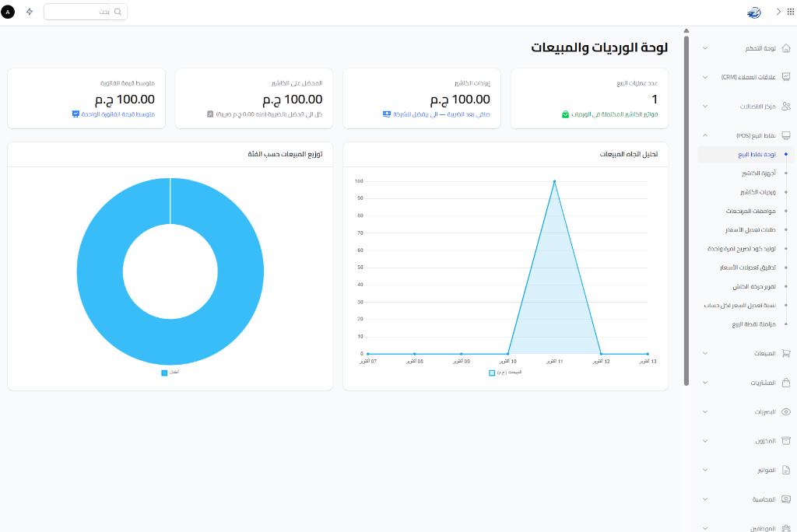Click the shopping bag icon beside المشتريات
797x532 pixels.
pyautogui.click(x=786, y=383)
